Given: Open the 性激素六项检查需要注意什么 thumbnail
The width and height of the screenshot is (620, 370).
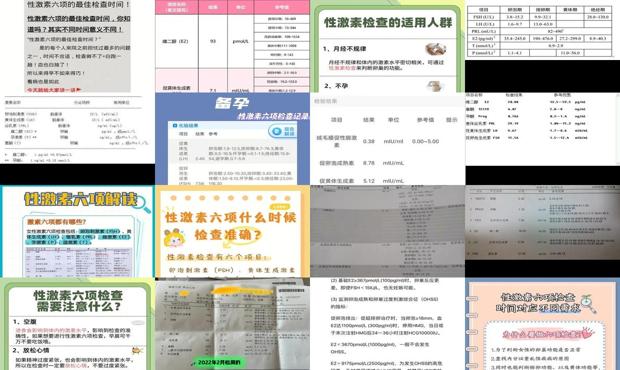Looking at the screenshot, I should pos(78,324).
